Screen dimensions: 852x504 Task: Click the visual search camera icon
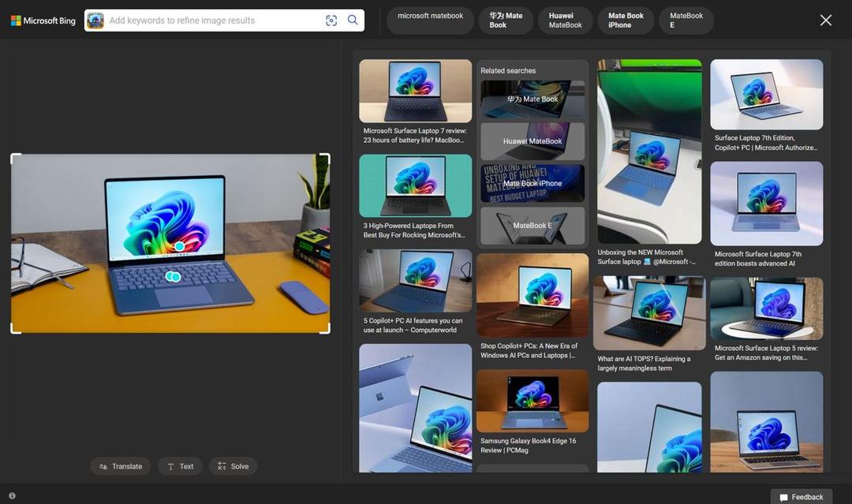pos(331,20)
